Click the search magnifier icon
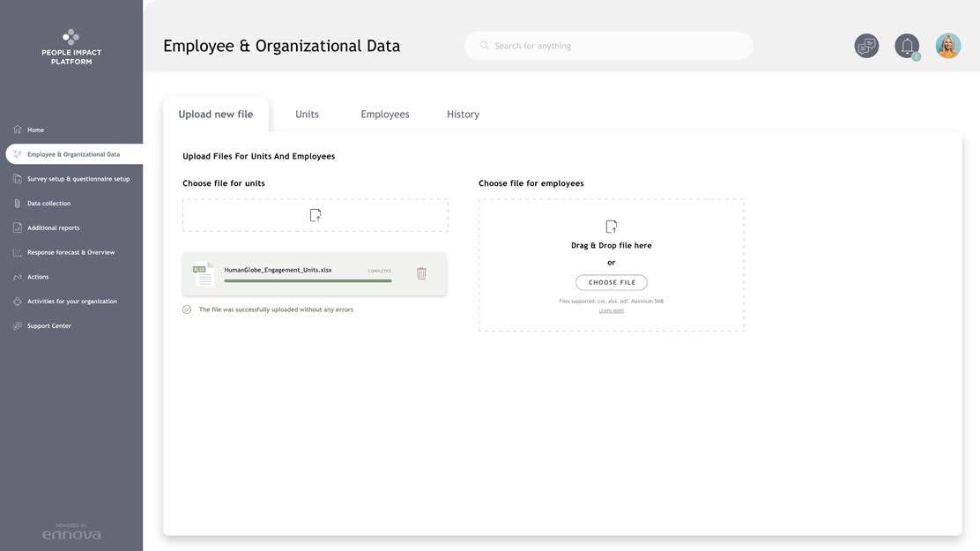 (x=484, y=46)
